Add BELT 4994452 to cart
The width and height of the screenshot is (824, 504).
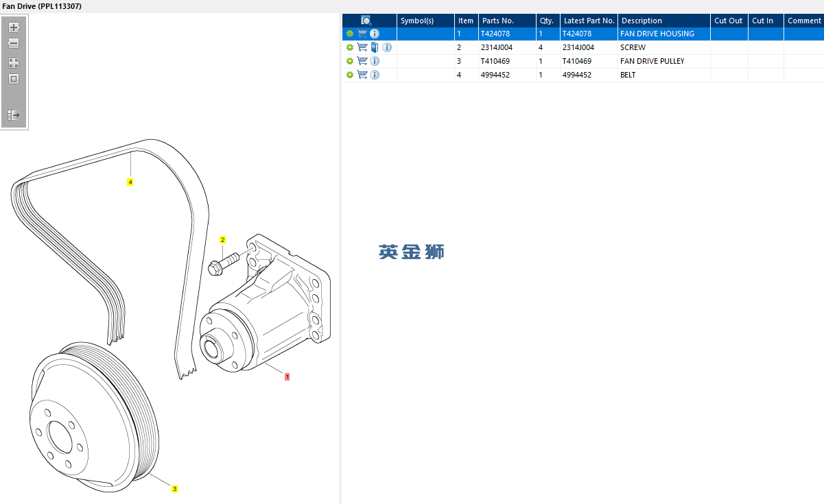[362, 75]
